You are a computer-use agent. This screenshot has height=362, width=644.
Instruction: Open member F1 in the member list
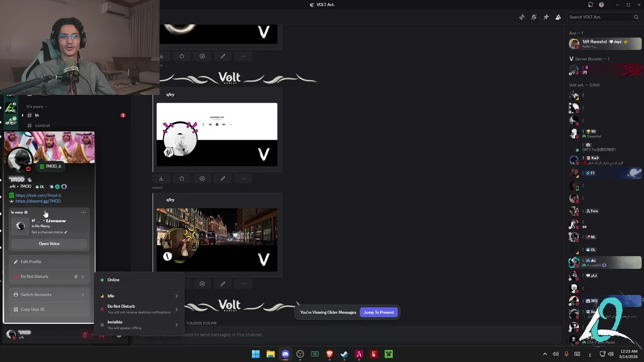point(605,173)
